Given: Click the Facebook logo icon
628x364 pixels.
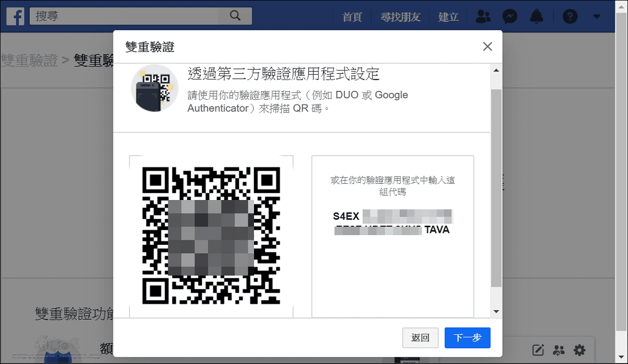Looking at the screenshot, I should 16,16.
